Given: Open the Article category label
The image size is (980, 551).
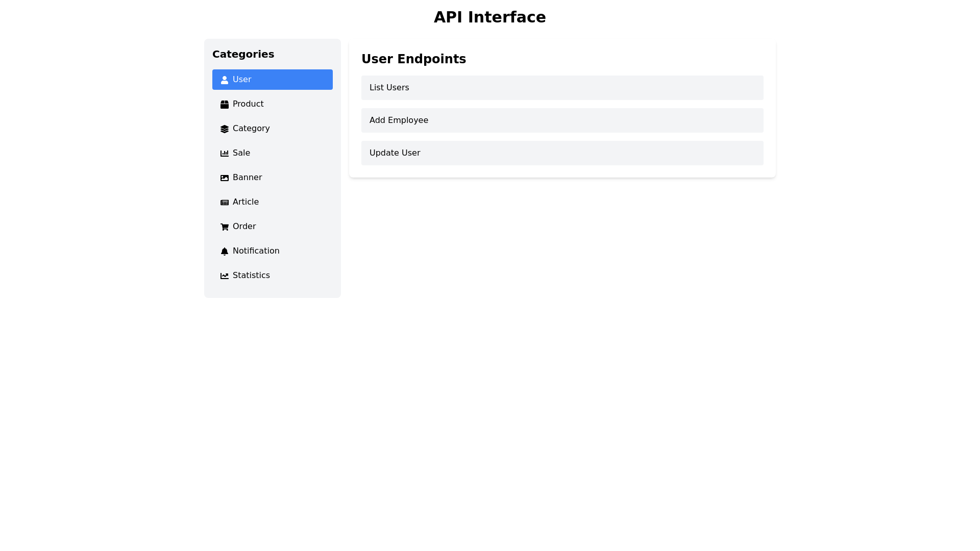Looking at the screenshot, I should click(x=246, y=202).
